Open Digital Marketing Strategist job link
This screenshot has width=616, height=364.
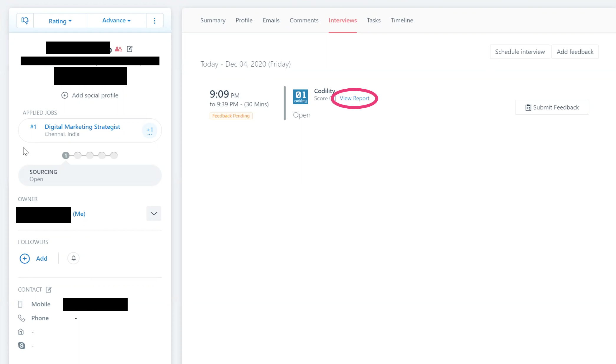coord(82,127)
